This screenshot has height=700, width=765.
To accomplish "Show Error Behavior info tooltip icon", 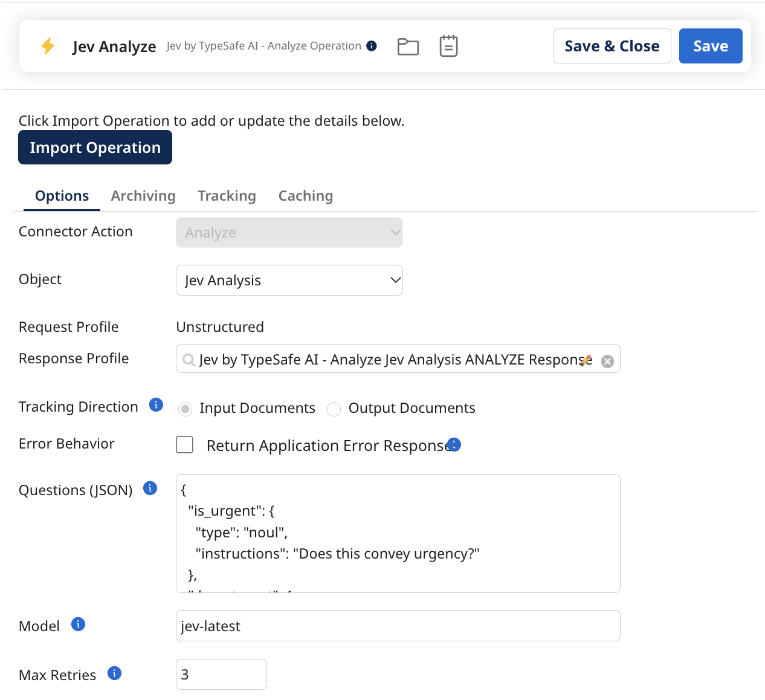I will tap(454, 444).
